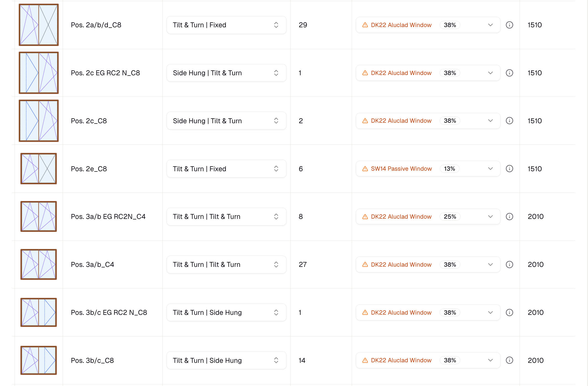Expand DK22 Aluclad Window dropdown for Pos. 3a/b_C4
This screenshot has height=386, width=588.
coord(490,265)
